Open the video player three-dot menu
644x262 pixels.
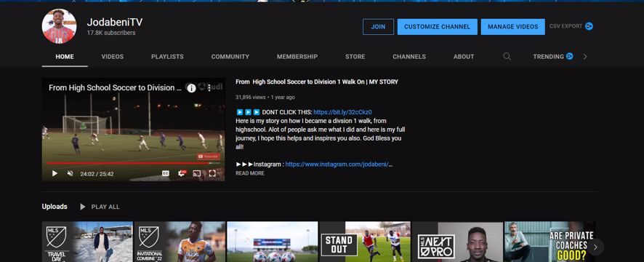tap(209, 87)
